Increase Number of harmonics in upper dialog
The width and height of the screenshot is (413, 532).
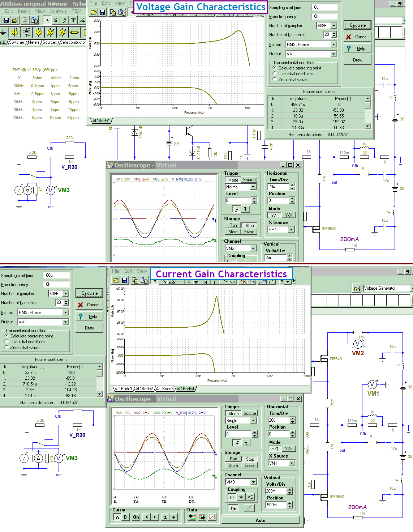334,33
